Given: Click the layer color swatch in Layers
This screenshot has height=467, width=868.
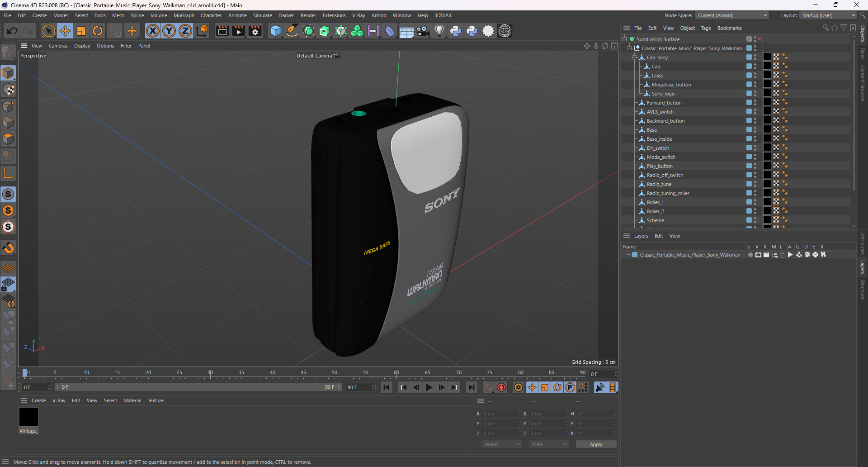Looking at the screenshot, I should (x=635, y=255).
